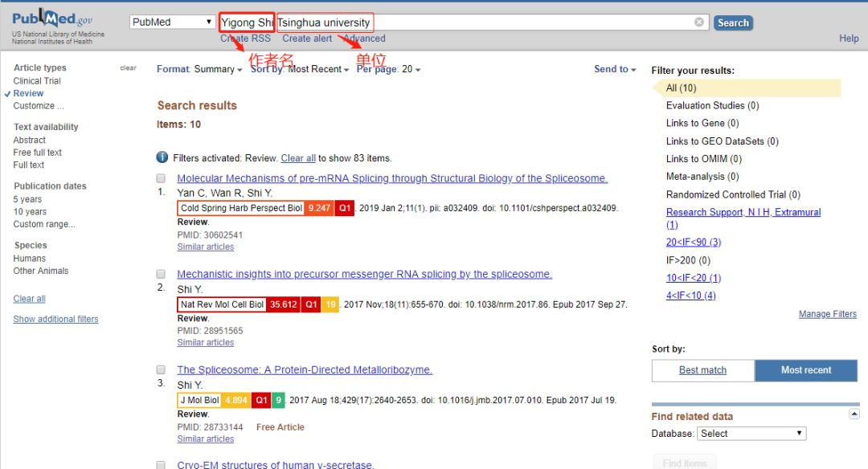Open Advanced search link
Screen dimensions: 868x469
(x=364, y=39)
